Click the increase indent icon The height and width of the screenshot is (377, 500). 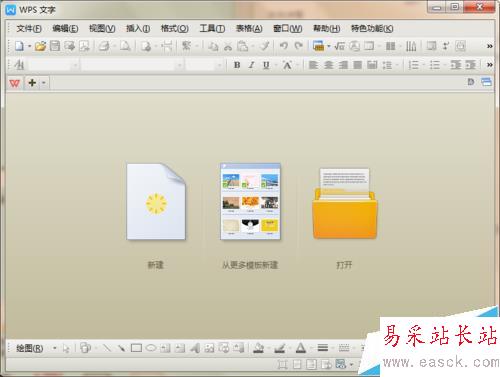(x=470, y=65)
